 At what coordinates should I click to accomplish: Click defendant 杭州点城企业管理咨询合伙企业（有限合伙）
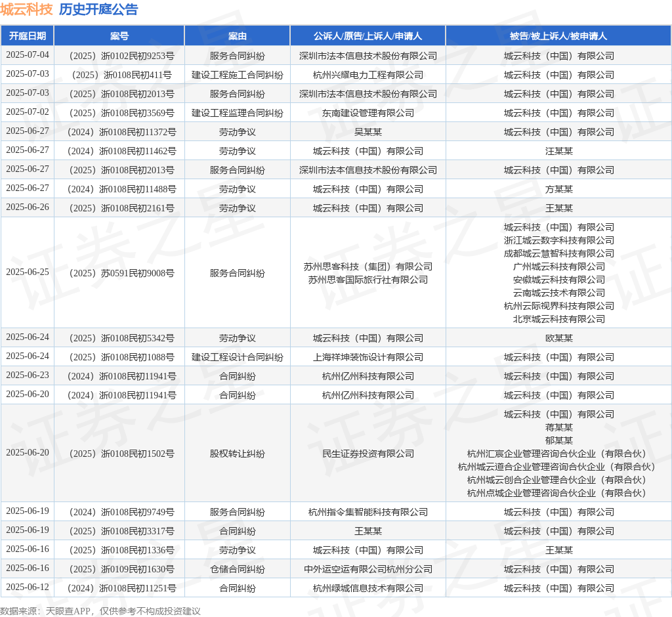click(556, 493)
